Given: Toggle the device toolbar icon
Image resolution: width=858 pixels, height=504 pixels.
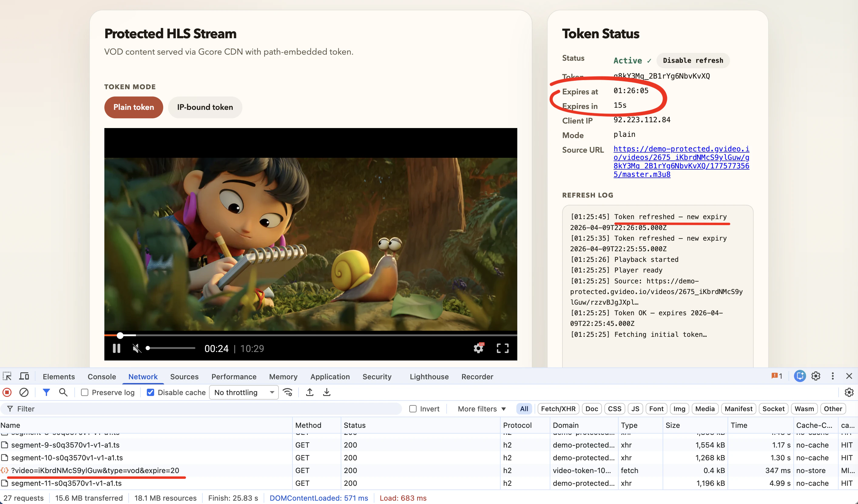Looking at the screenshot, I should point(24,376).
